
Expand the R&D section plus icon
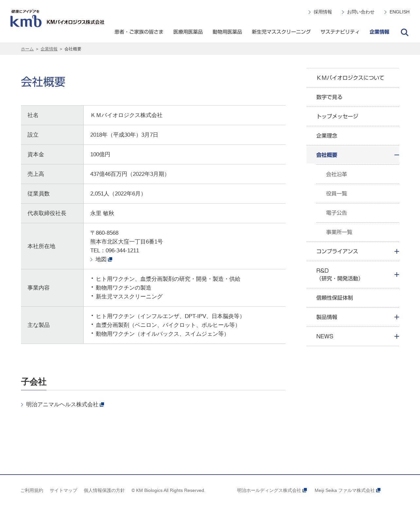pos(397,275)
